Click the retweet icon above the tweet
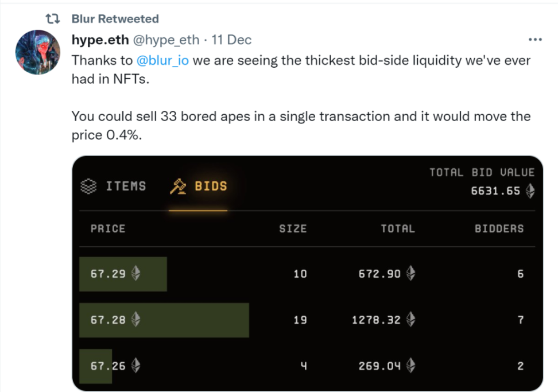The image size is (558, 392). point(53,19)
